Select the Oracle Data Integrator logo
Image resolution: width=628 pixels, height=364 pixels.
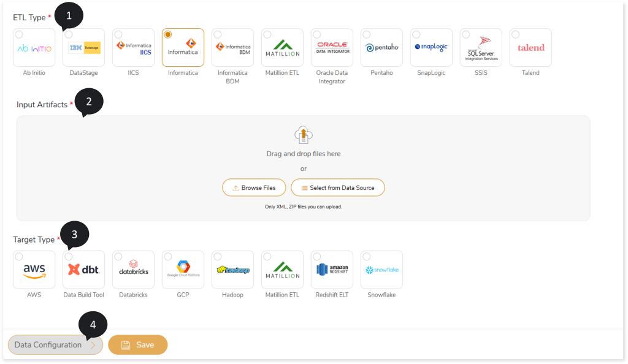click(x=332, y=48)
